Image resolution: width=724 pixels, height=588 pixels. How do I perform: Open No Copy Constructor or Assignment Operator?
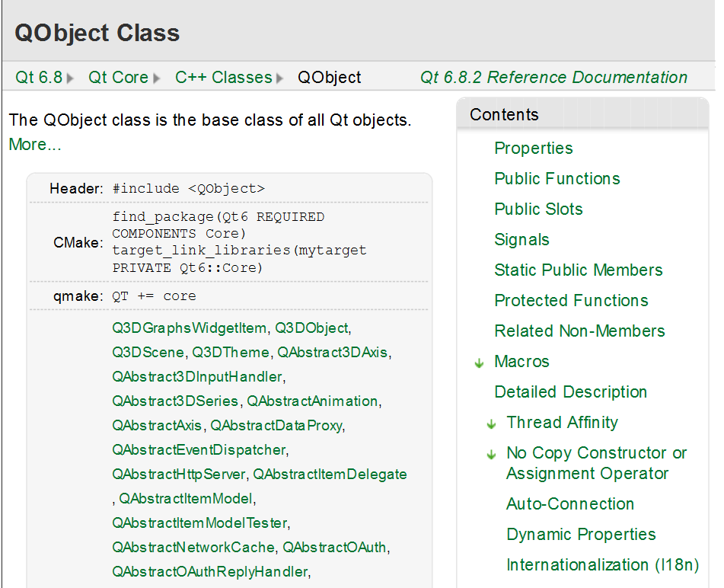[597, 463]
